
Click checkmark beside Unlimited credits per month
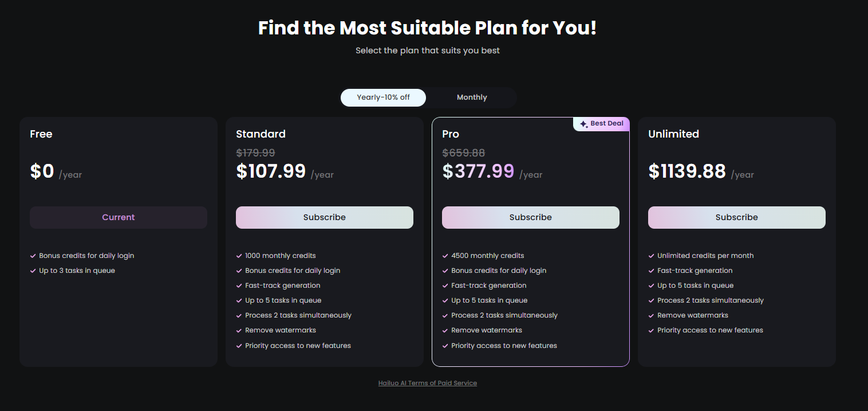(652, 256)
